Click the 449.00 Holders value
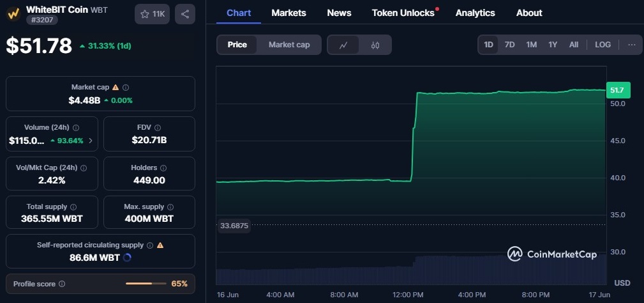The width and height of the screenshot is (644, 303). click(x=149, y=180)
